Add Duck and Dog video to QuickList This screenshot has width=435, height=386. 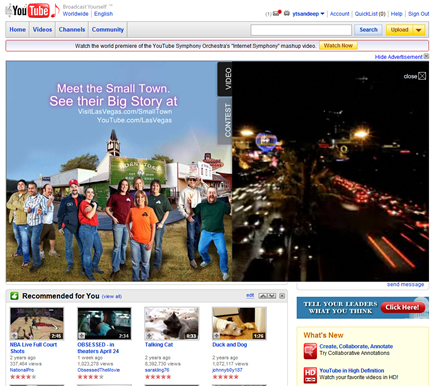217,335
